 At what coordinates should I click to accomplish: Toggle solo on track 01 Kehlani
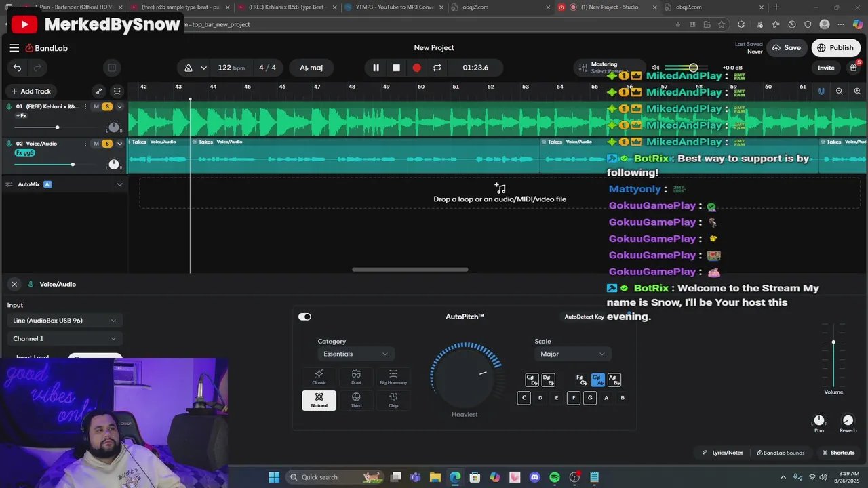[106, 107]
